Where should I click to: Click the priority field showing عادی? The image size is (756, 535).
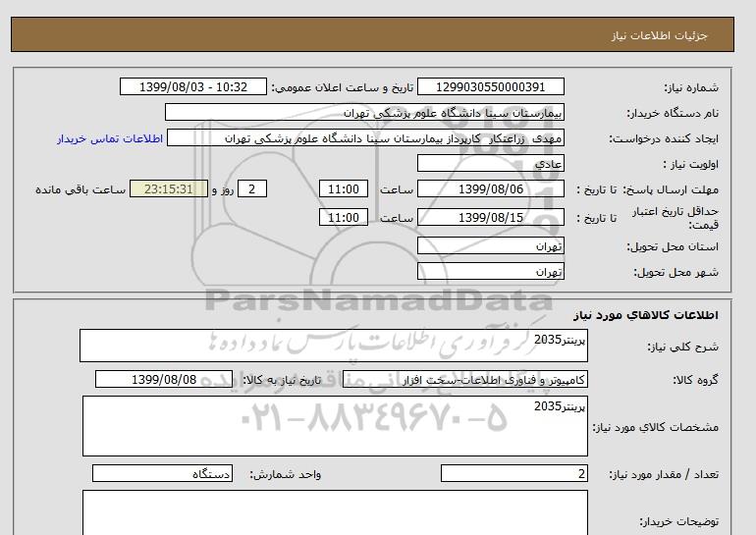(490, 163)
